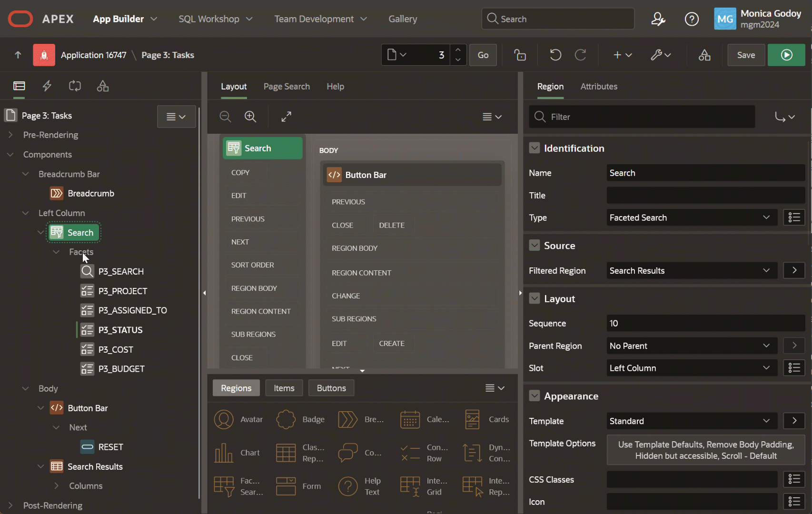The height and width of the screenshot is (514, 812).
Task: Open the Slot dropdown showing Left Column
Action: (691, 368)
